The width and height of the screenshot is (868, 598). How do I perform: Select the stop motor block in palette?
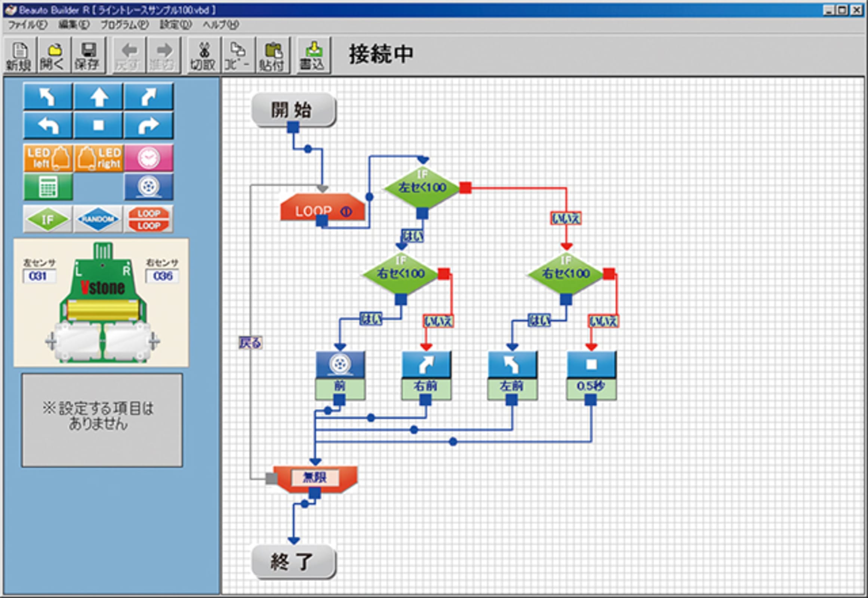click(x=98, y=126)
